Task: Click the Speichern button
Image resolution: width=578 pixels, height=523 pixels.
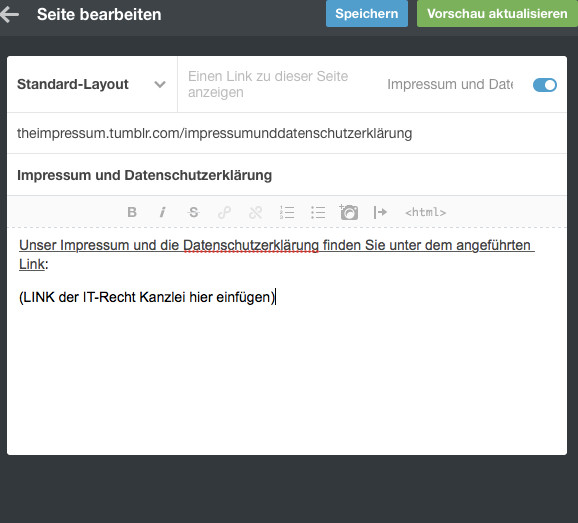Action: [367, 14]
